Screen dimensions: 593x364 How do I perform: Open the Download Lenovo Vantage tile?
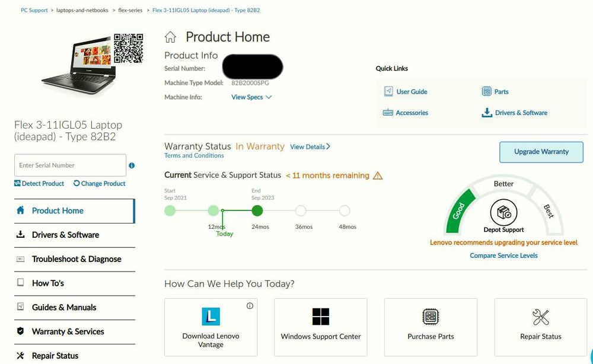pyautogui.click(x=211, y=327)
